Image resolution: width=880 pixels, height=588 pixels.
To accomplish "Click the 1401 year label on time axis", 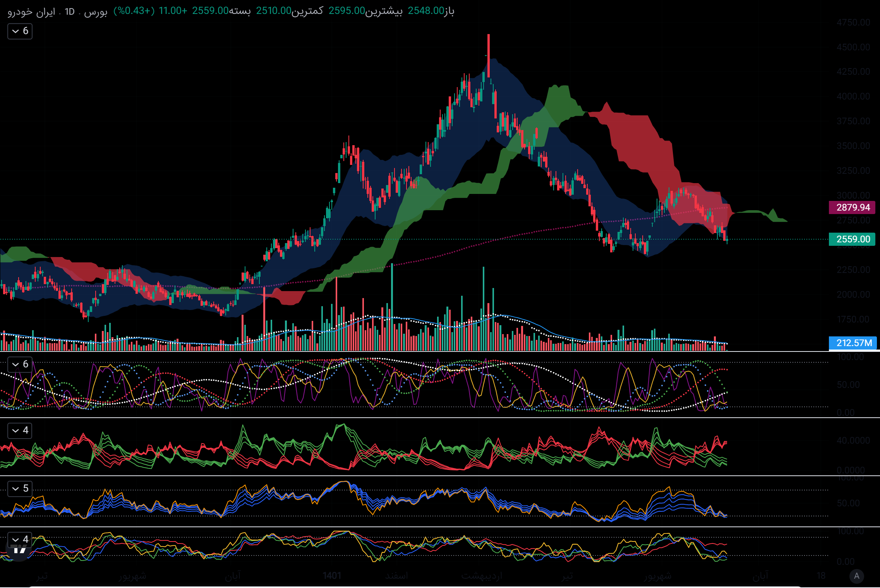I will tap(332, 576).
